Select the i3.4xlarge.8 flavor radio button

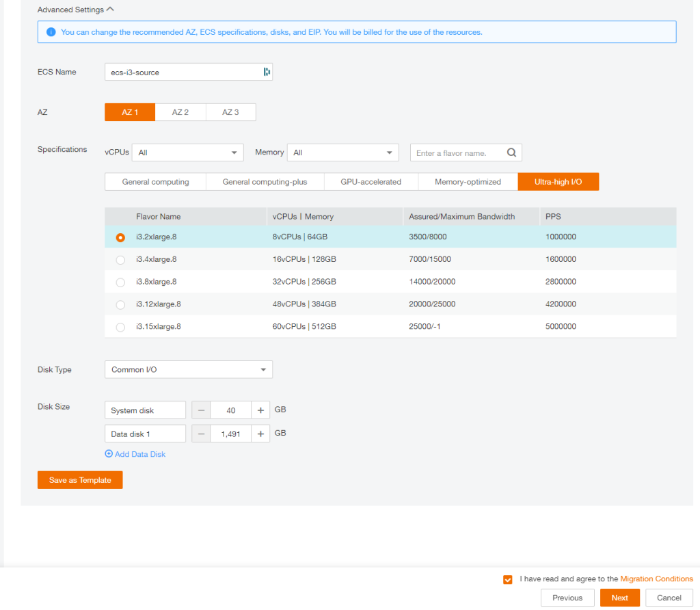point(120,259)
